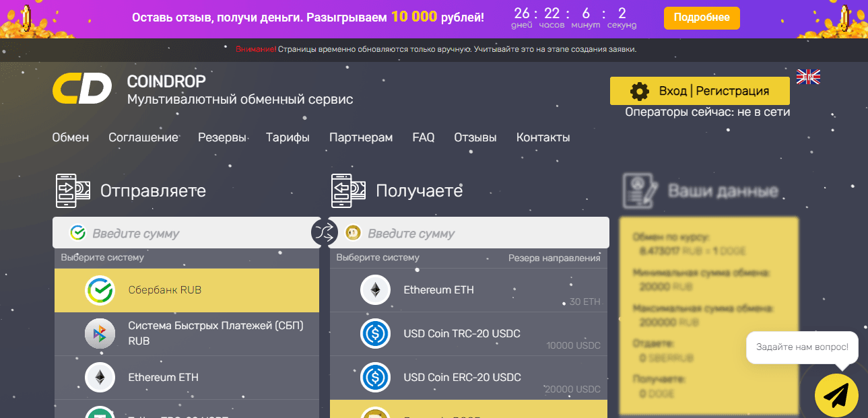Click the Резервы navigation link

tap(222, 137)
